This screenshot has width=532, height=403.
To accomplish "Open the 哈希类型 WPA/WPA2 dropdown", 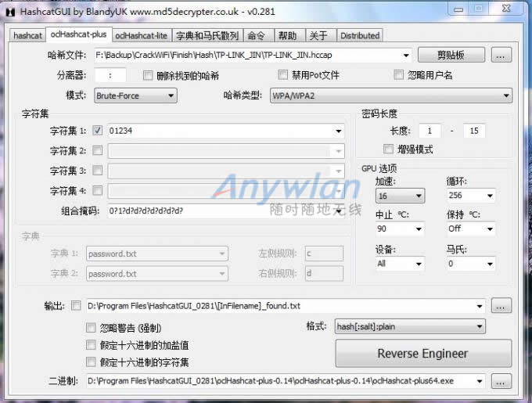I will pos(391,95).
